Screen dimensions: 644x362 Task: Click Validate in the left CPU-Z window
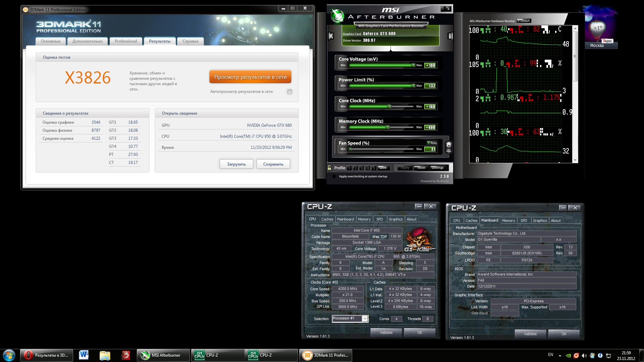386,333
